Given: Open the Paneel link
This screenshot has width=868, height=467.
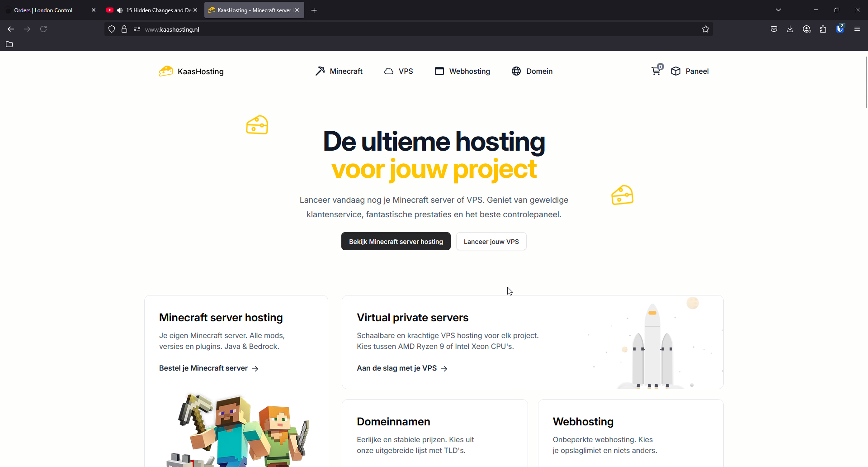Looking at the screenshot, I should (x=690, y=71).
